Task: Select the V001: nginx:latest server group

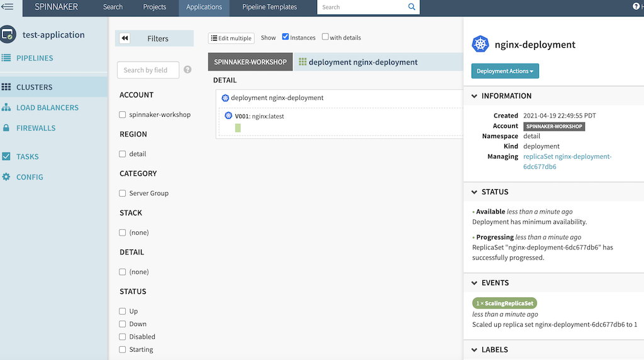Action: 259,116
